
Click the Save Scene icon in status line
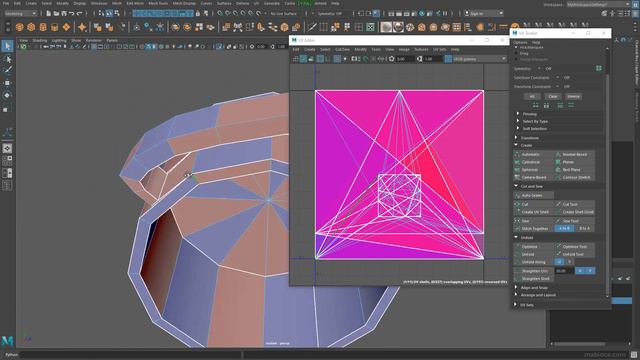click(64, 13)
